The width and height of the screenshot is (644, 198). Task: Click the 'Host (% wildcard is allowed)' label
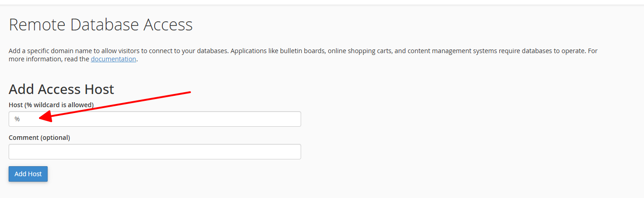tap(51, 105)
